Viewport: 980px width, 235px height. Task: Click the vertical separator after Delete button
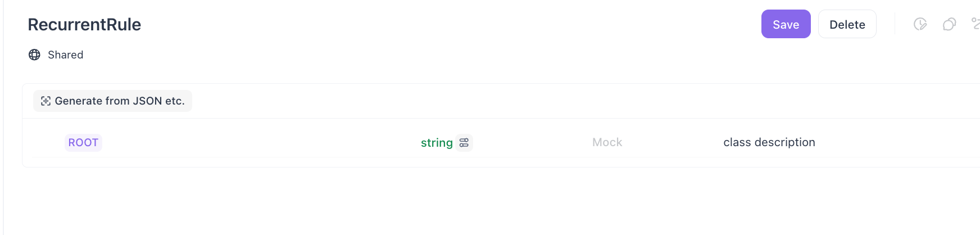tap(895, 24)
